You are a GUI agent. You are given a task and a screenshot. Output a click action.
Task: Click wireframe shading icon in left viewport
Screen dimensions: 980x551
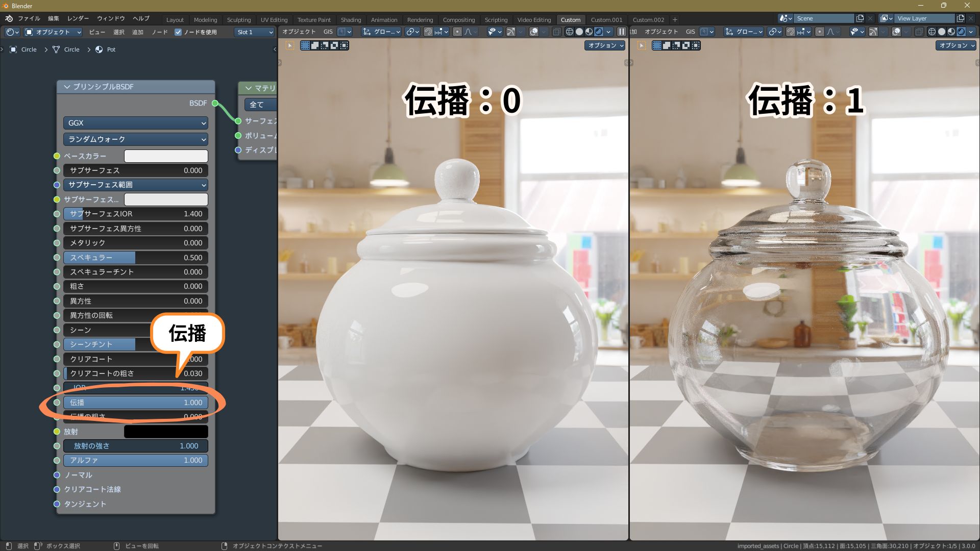pyautogui.click(x=570, y=32)
